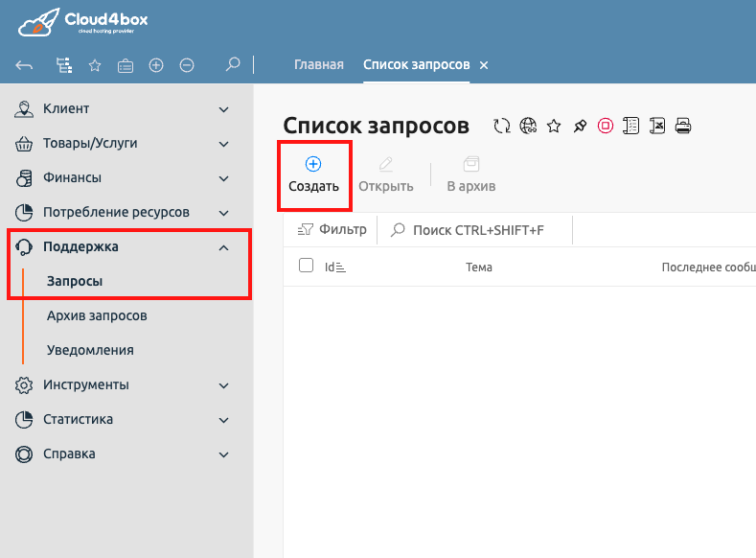Click the red stop icon near title
Viewport: 756px width, 558px height.
point(605,126)
